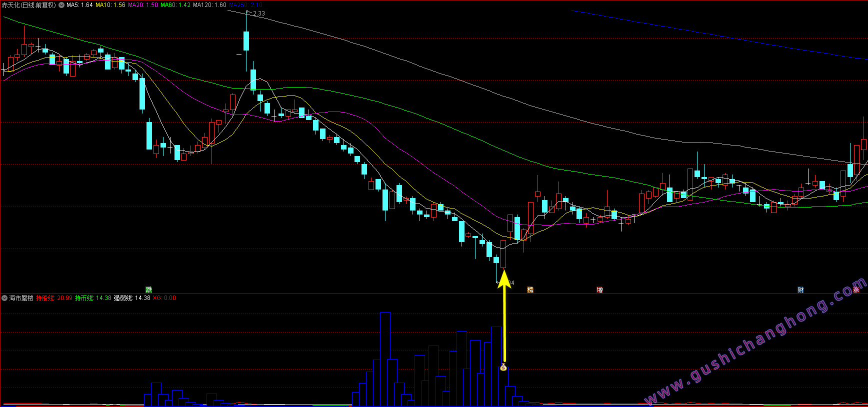Viewport: 868px width, 407px height.
Task: Click the red 涨 event marker icon
Action: pos(856,290)
